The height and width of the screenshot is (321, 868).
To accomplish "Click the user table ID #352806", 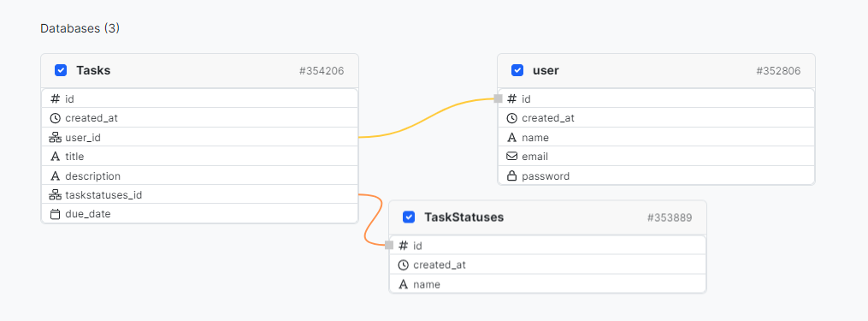I will tap(777, 71).
